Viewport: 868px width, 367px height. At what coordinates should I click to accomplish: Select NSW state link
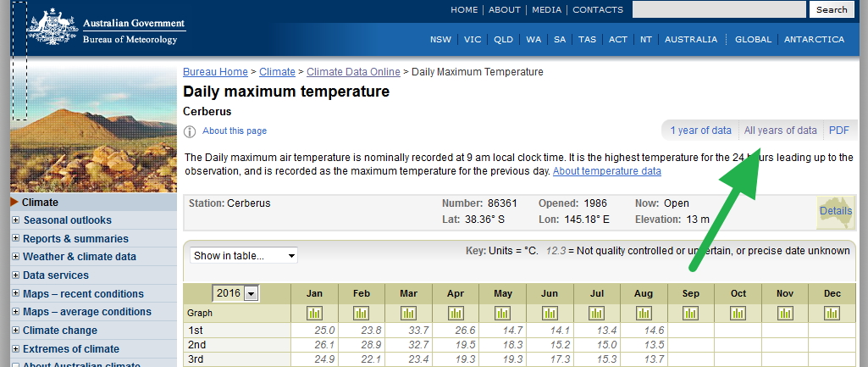click(440, 39)
